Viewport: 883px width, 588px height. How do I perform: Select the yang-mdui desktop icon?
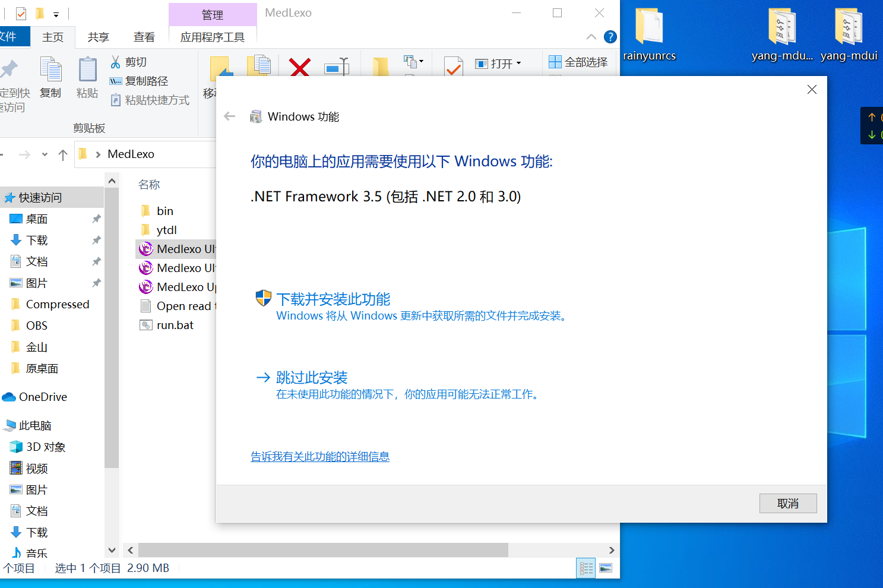pos(849,34)
